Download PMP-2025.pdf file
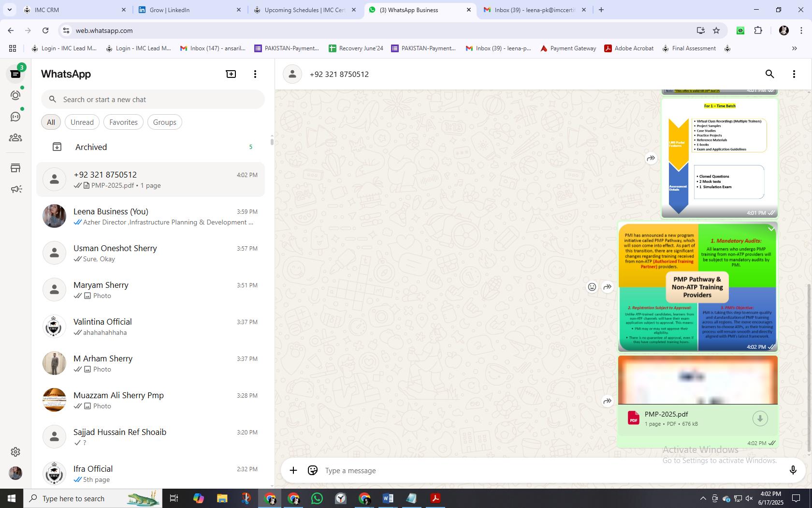Screen dimensions: 812x508 [760, 418]
